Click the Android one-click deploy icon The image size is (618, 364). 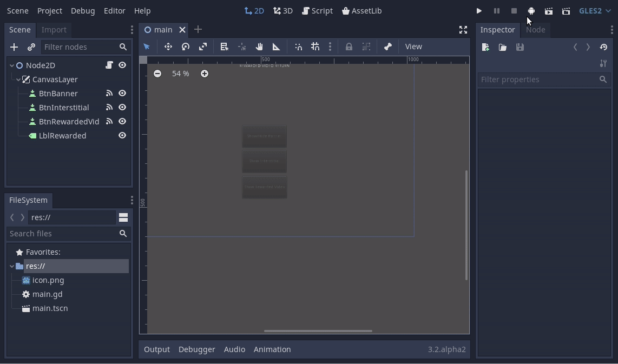point(531,11)
